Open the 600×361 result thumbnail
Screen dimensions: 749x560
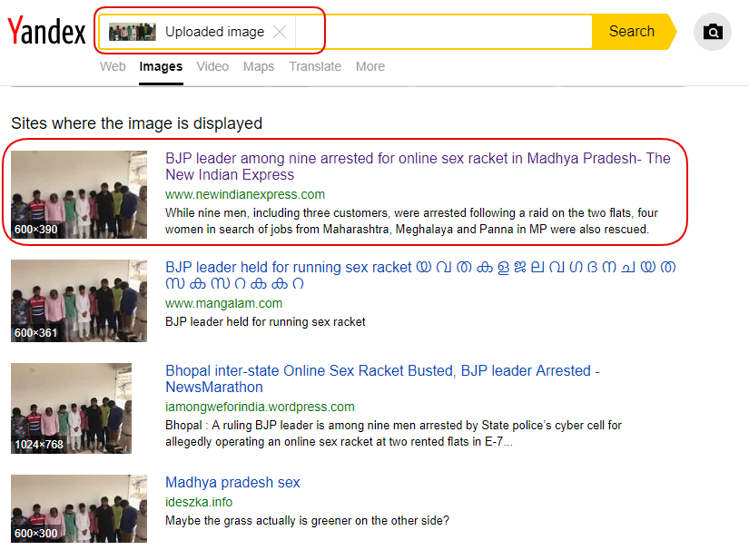coord(79,300)
